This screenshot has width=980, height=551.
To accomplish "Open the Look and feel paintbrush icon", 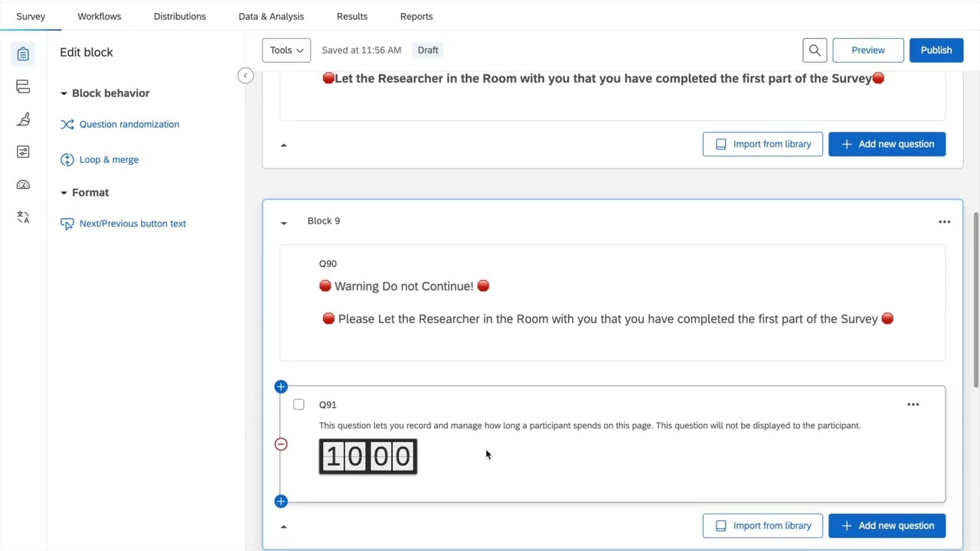I will pyautogui.click(x=23, y=119).
